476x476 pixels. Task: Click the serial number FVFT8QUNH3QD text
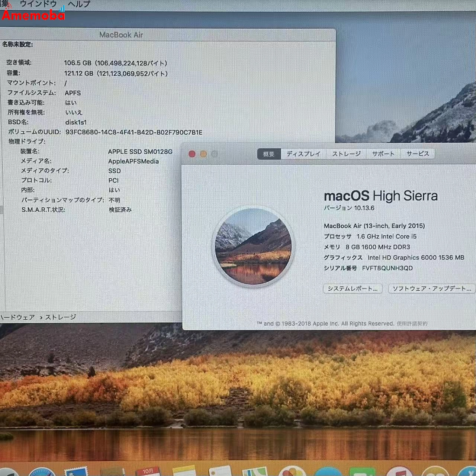coord(388,268)
